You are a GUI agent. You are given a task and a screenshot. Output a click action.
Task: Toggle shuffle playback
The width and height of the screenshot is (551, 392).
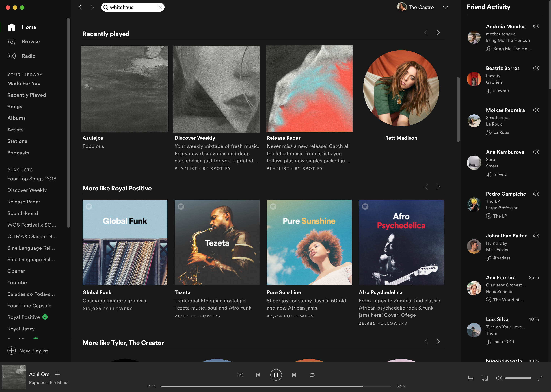click(240, 375)
